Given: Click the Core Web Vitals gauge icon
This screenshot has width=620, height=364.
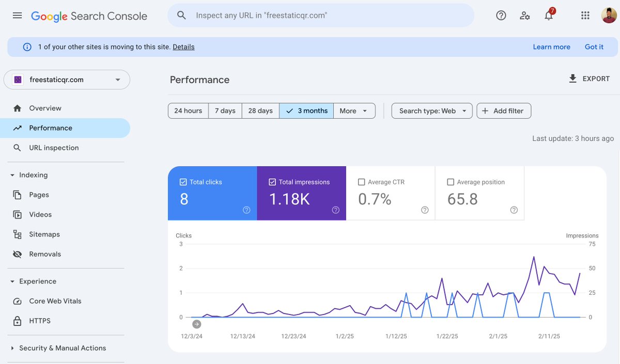Looking at the screenshot, I should pos(18,302).
